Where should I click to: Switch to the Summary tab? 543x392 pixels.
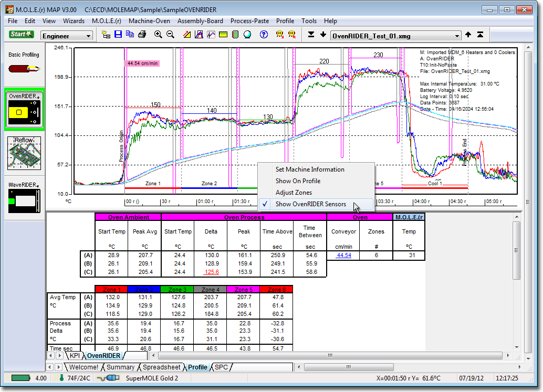pos(120,367)
